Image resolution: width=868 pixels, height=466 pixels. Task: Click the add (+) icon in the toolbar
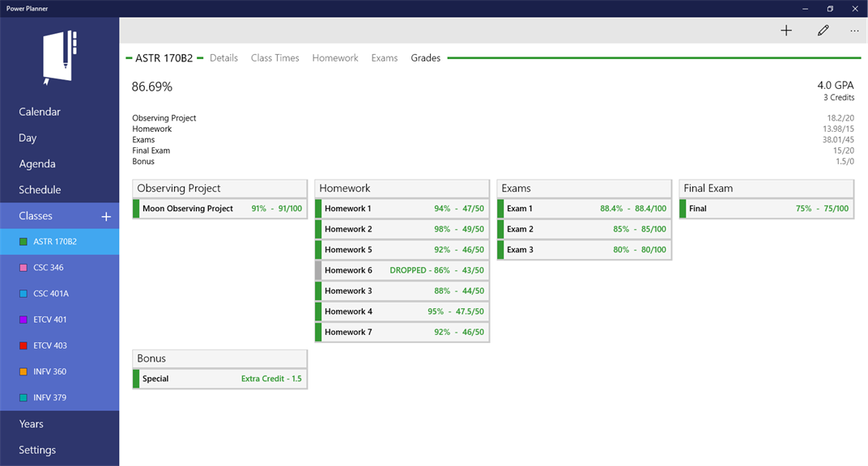(785, 30)
